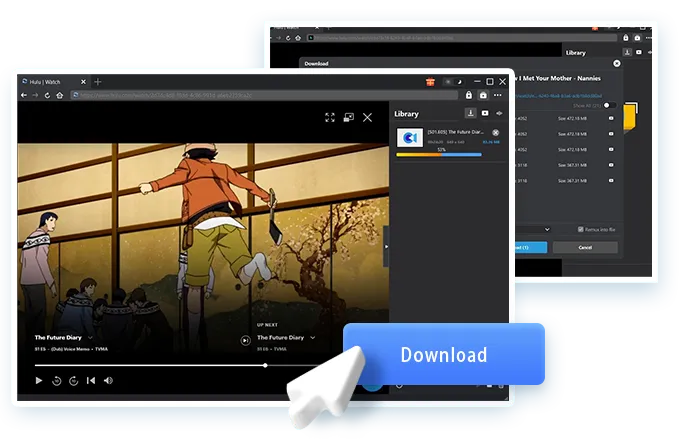686x439 pixels.
Task: Click blue Download (1) button in dialog
Action: click(x=531, y=247)
